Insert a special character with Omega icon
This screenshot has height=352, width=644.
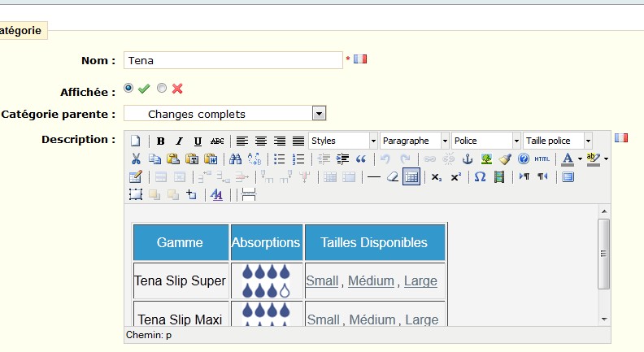480,177
